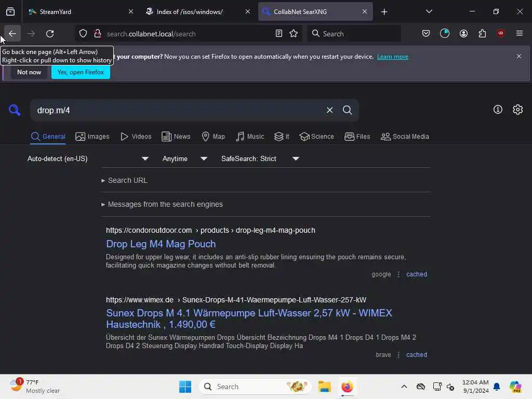Submit search with the magnifier button

(347, 110)
